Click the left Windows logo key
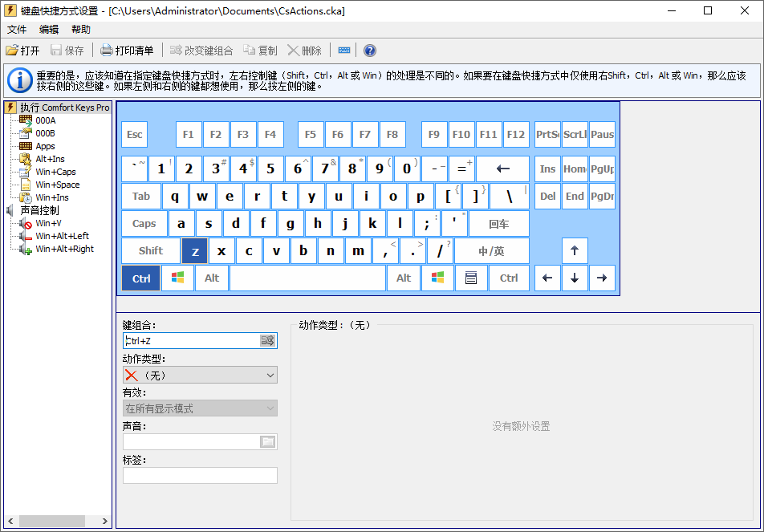 point(178,278)
